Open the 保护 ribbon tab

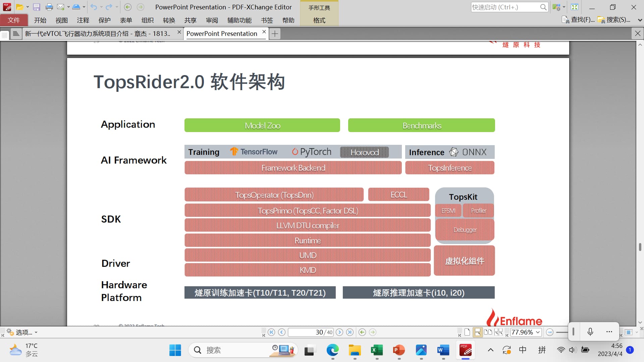click(x=105, y=20)
